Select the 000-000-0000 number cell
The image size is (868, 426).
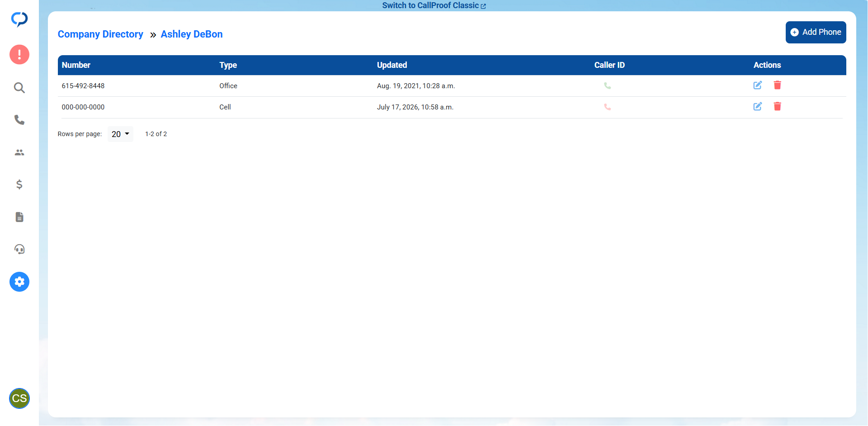[x=83, y=107]
